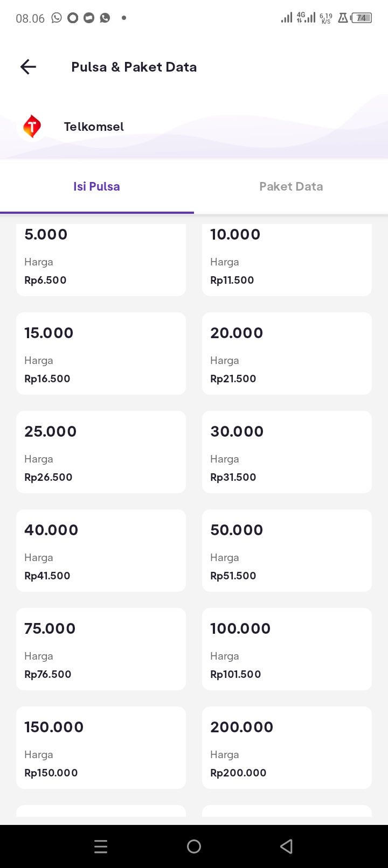Select 25.000 pulsa for Rp26.500
The image size is (388, 868).
pyautogui.click(x=101, y=452)
